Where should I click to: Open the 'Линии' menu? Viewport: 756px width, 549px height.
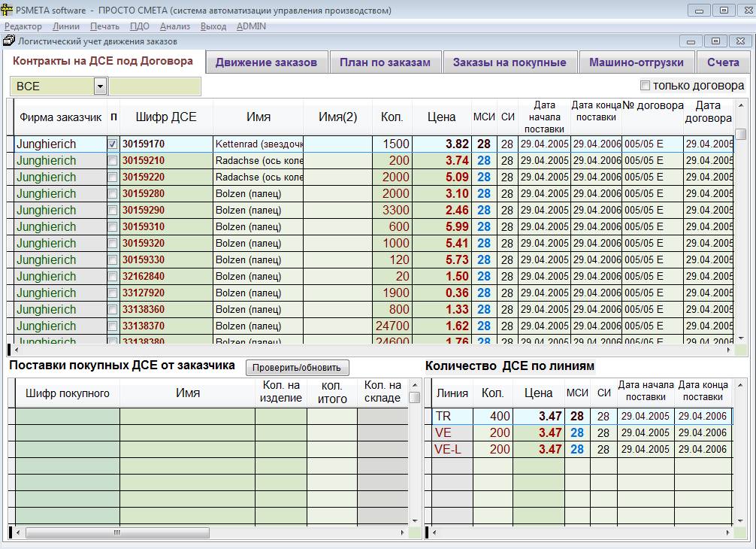[66, 26]
